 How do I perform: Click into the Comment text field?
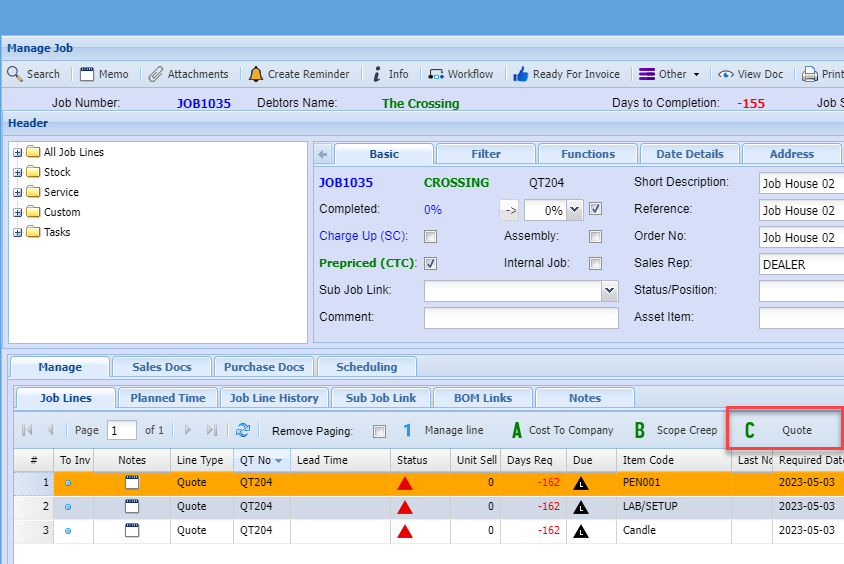click(521, 318)
